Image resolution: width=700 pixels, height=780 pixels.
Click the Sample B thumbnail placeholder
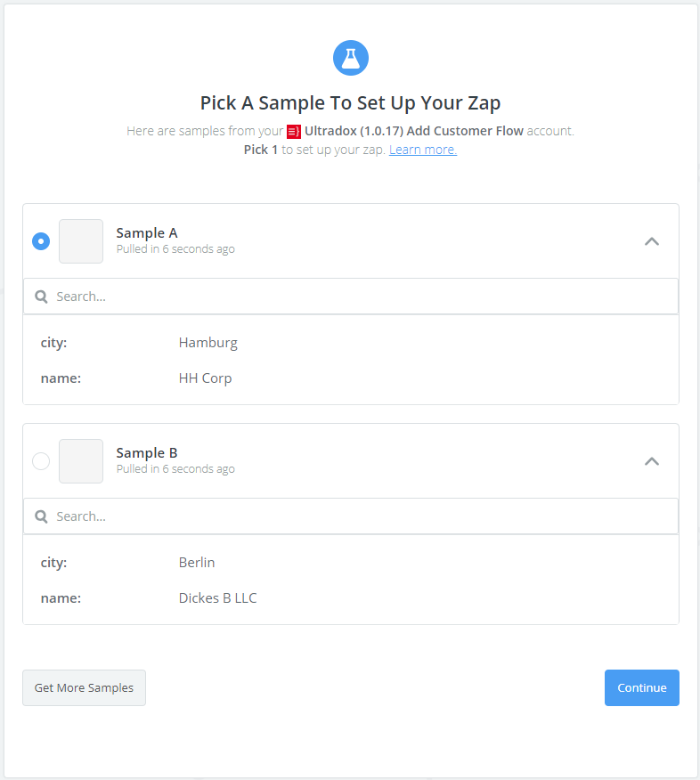(81, 461)
